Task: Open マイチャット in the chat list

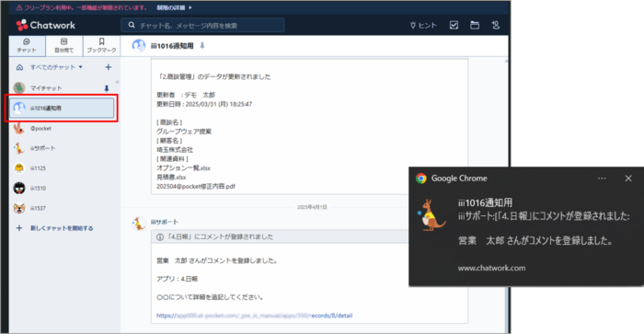Action: 62,88
